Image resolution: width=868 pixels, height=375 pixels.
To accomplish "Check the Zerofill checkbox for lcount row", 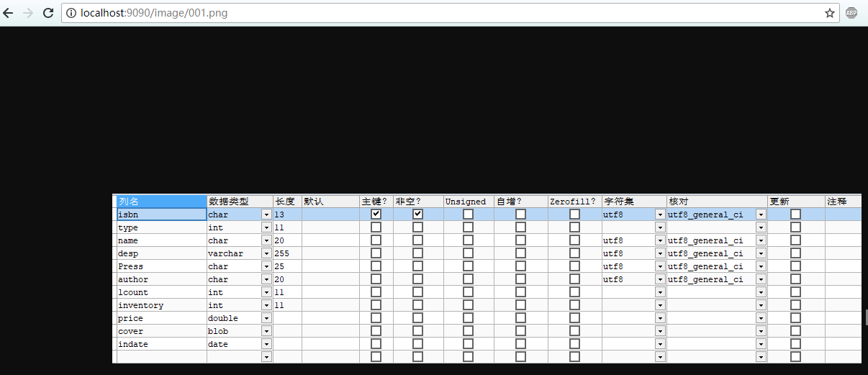I will 574,292.
